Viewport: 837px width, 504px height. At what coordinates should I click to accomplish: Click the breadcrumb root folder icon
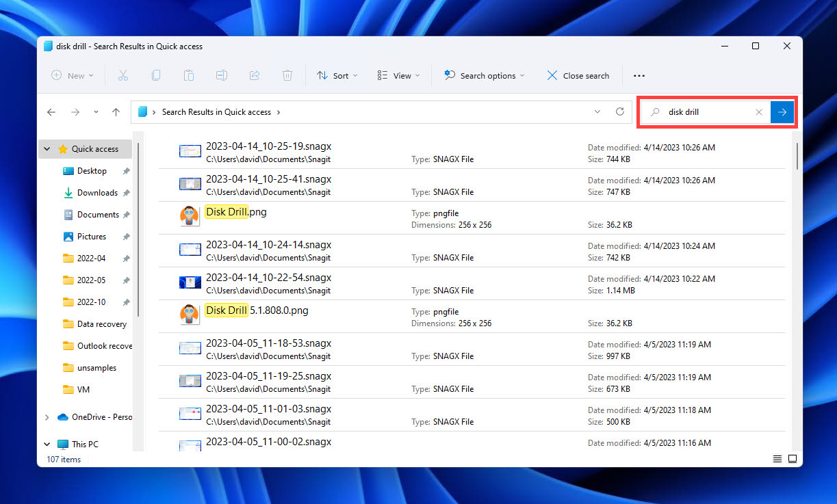(x=142, y=112)
